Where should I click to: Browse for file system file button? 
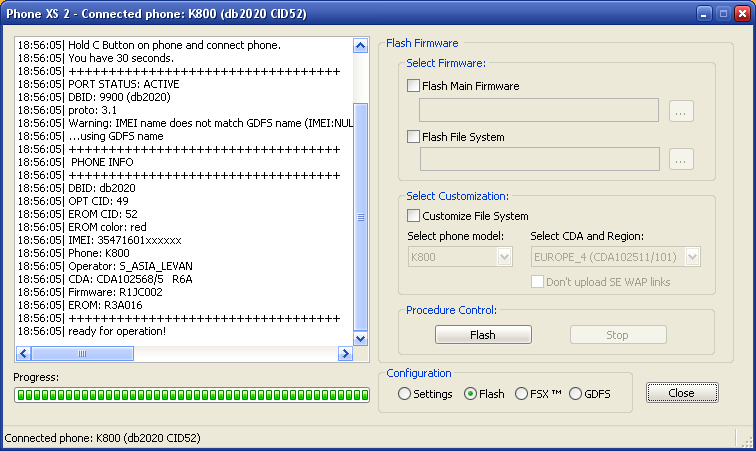click(x=681, y=159)
